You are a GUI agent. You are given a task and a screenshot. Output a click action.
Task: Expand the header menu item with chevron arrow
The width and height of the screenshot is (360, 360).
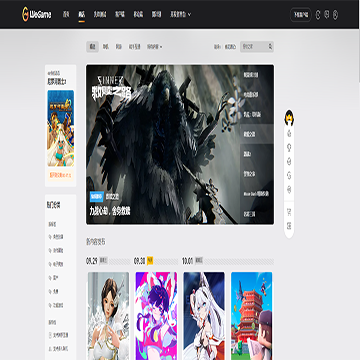pyautogui.click(x=181, y=14)
